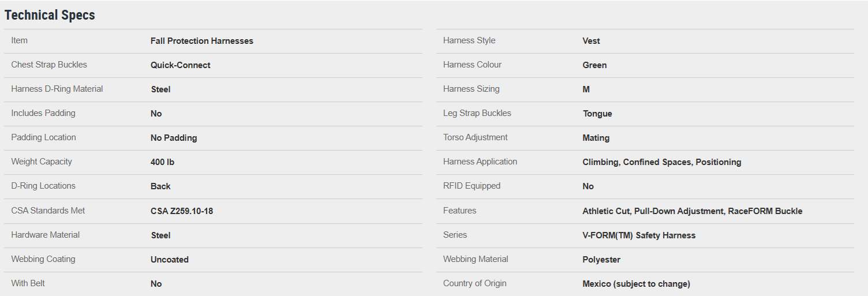
Task: Click the Harness Sizing label
Action: point(471,89)
